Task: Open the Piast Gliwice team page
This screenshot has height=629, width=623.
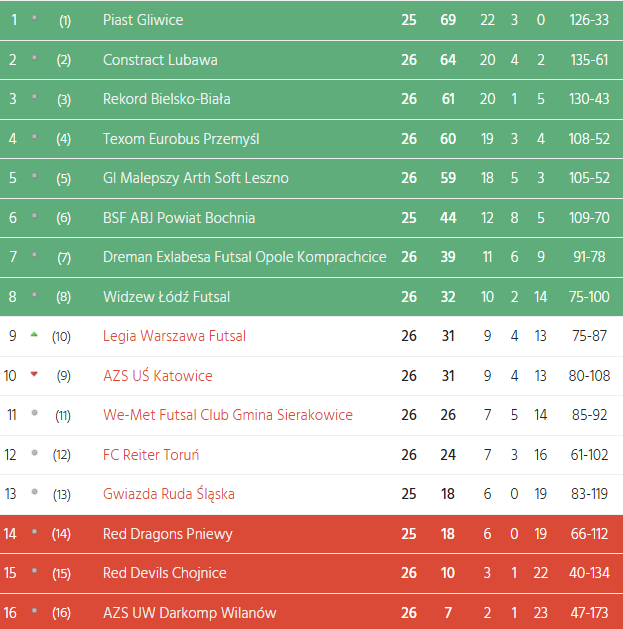Action: (143, 20)
